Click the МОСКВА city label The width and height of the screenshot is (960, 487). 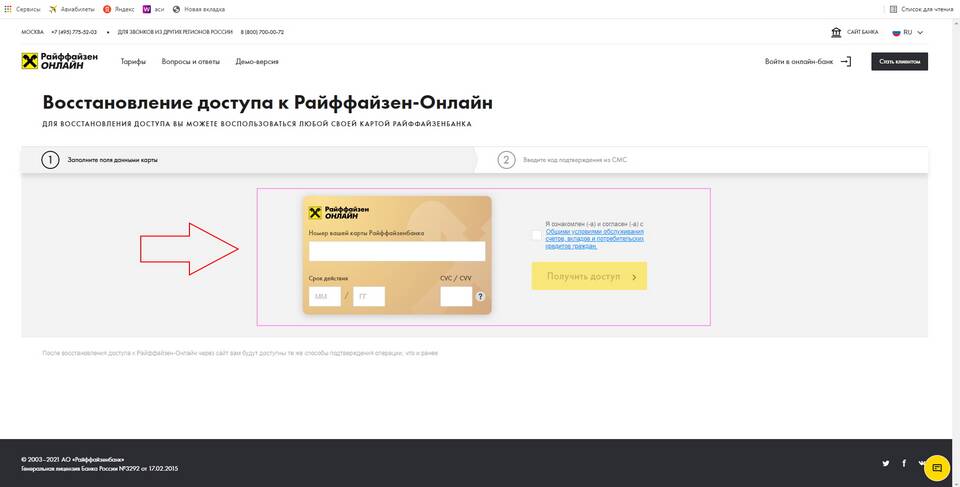click(x=32, y=32)
